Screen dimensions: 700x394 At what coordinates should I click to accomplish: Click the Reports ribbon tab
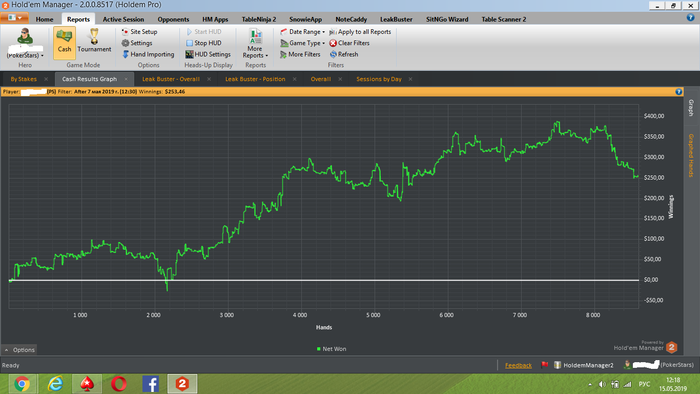tap(78, 19)
